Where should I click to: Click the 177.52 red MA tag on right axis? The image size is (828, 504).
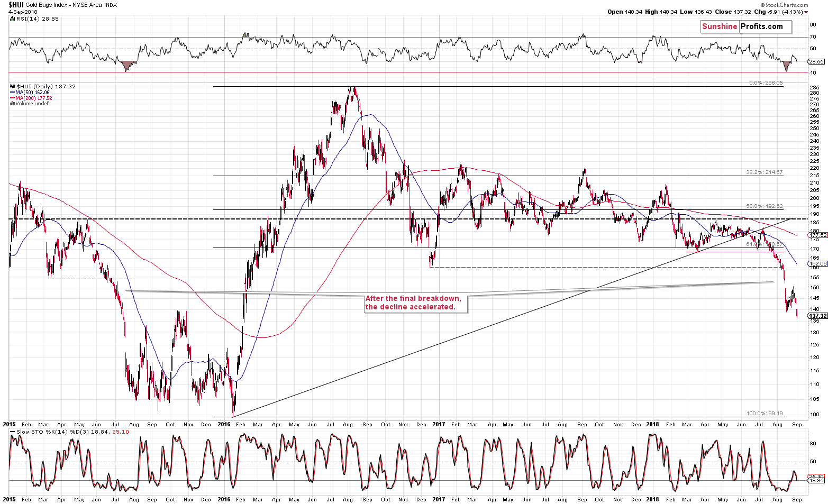(818, 235)
